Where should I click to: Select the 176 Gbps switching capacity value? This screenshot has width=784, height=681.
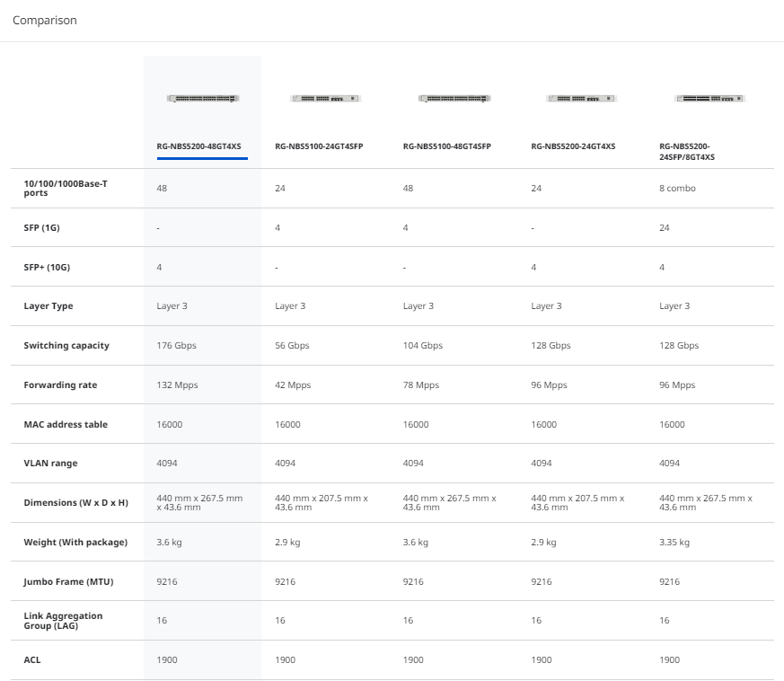coord(176,346)
